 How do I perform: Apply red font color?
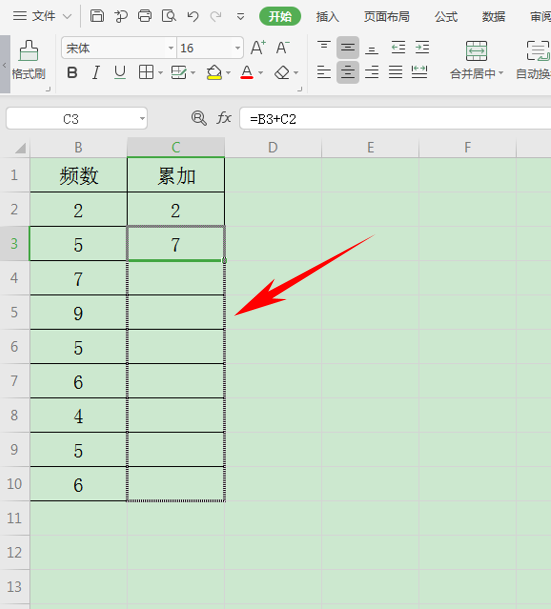click(x=247, y=73)
